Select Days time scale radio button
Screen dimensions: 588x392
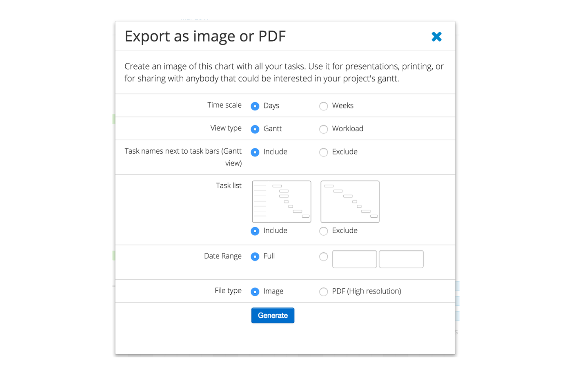[x=255, y=106]
